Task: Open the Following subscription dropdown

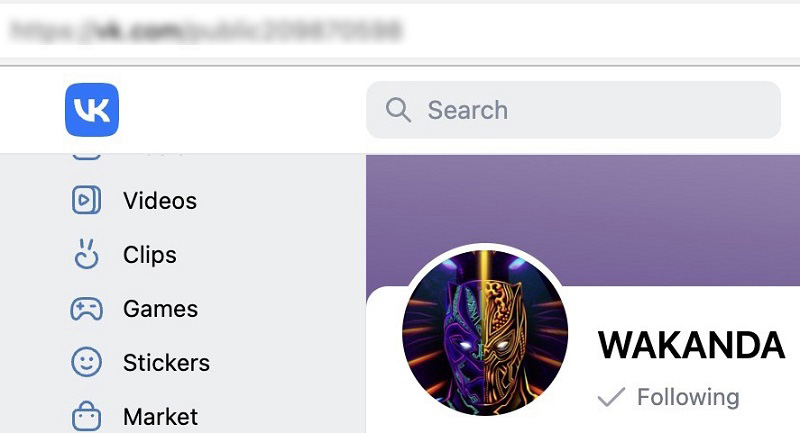Action: pos(669,397)
